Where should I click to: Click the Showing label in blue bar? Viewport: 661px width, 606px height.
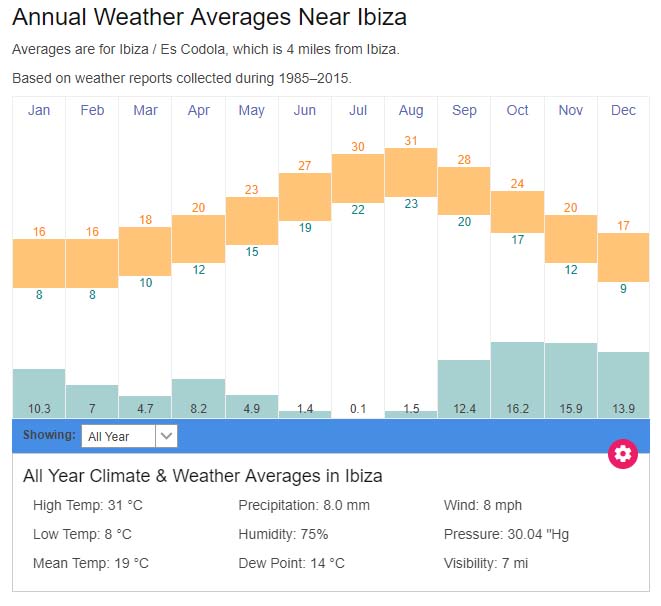click(x=48, y=436)
